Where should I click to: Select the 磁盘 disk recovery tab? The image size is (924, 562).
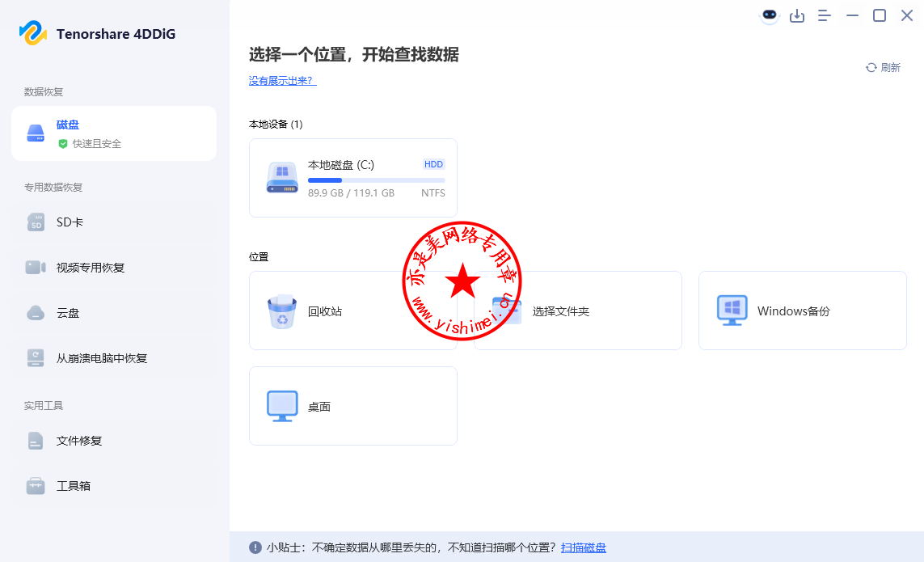click(114, 133)
